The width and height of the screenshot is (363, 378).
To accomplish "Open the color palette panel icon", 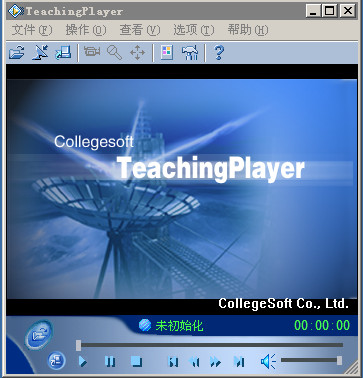I will click(x=167, y=52).
